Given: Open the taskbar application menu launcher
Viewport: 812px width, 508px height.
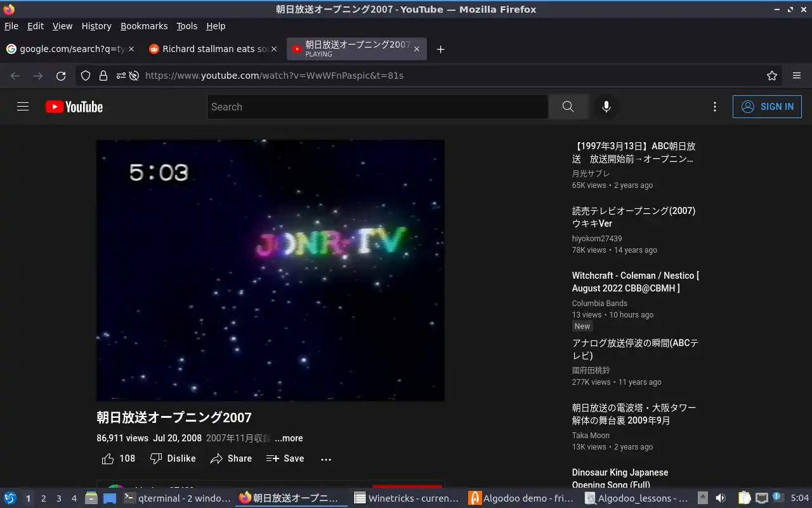Looking at the screenshot, I should click(x=10, y=498).
